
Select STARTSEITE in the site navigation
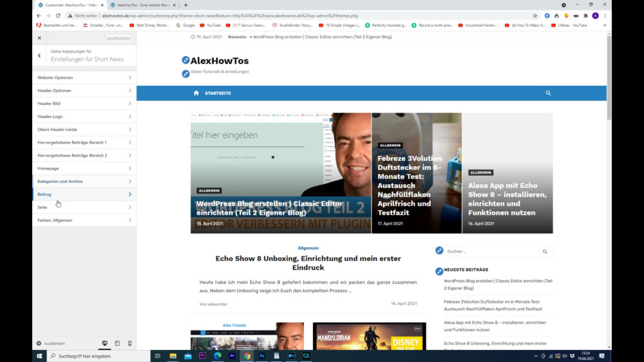click(218, 93)
